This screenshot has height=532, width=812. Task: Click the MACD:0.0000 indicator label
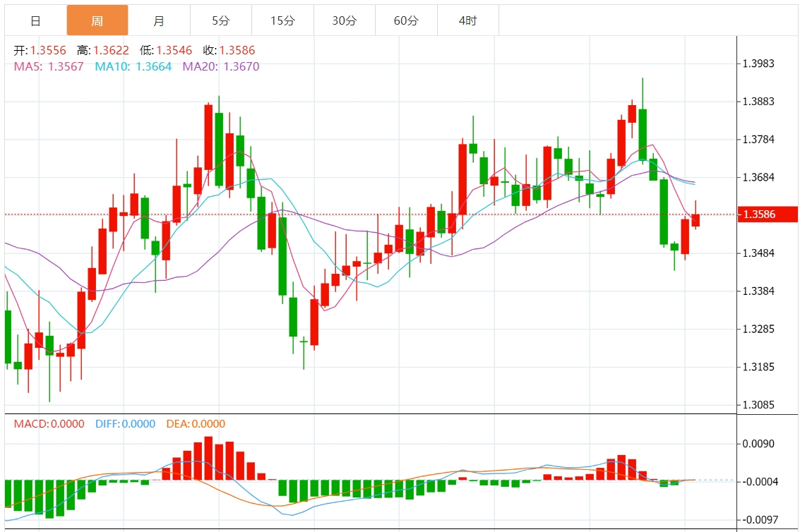click(49, 424)
